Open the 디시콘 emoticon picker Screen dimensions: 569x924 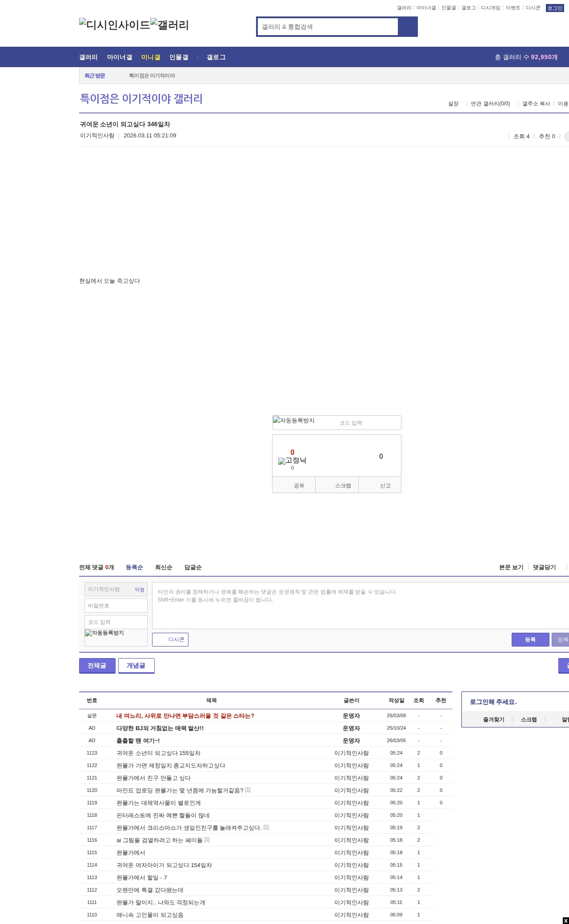[170, 639]
